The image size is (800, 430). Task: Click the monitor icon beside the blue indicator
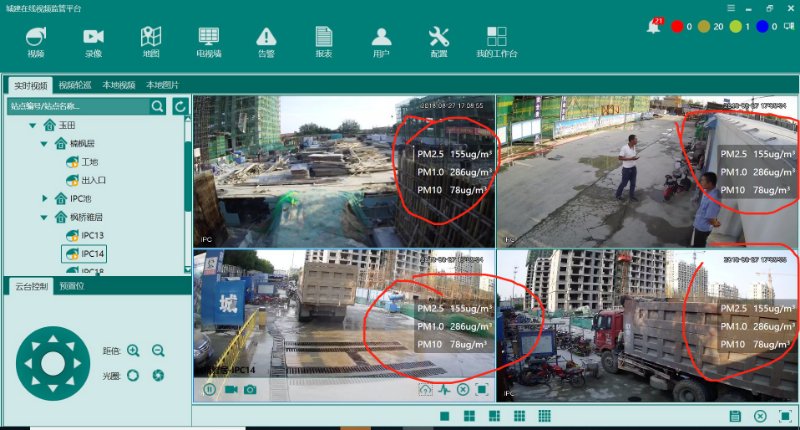click(788, 27)
